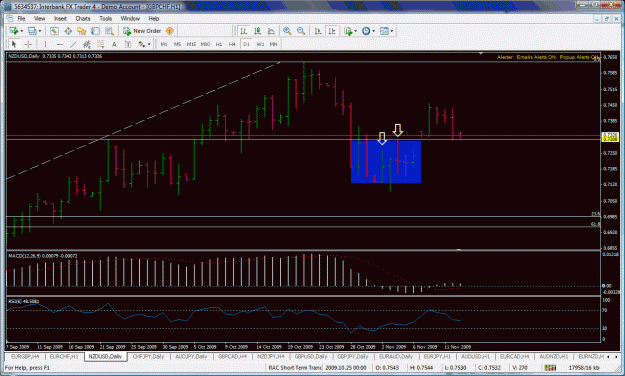
Task: Open the Strategy Tester icon
Action: coord(109,31)
